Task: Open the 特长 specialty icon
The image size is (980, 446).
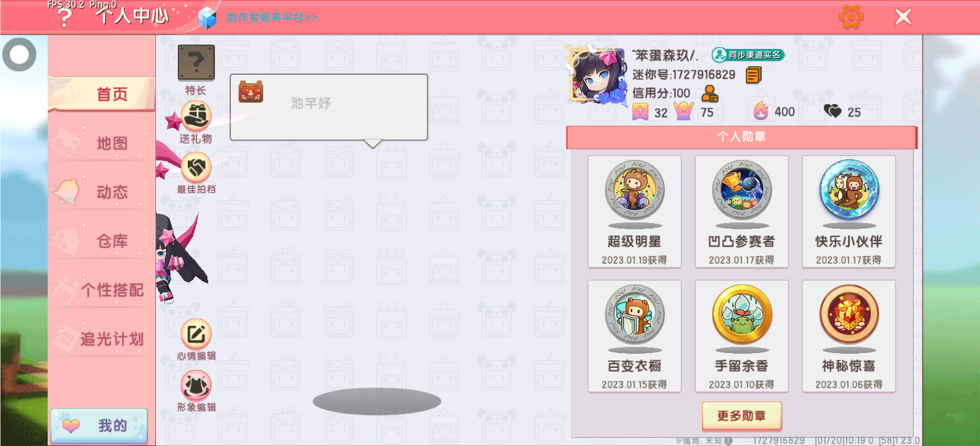Action: coord(196,63)
